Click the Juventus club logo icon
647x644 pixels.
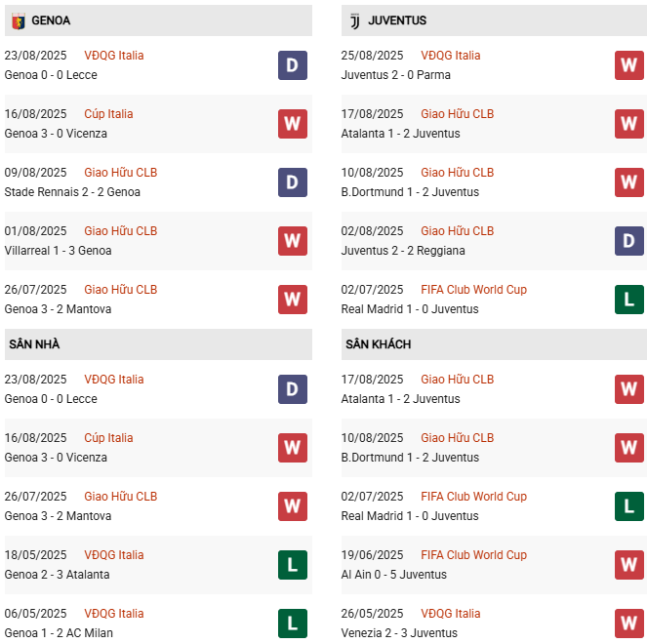[354, 20]
